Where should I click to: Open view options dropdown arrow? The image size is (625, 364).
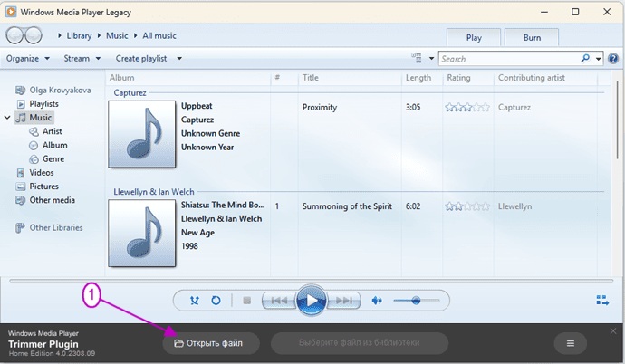pyautogui.click(x=431, y=59)
